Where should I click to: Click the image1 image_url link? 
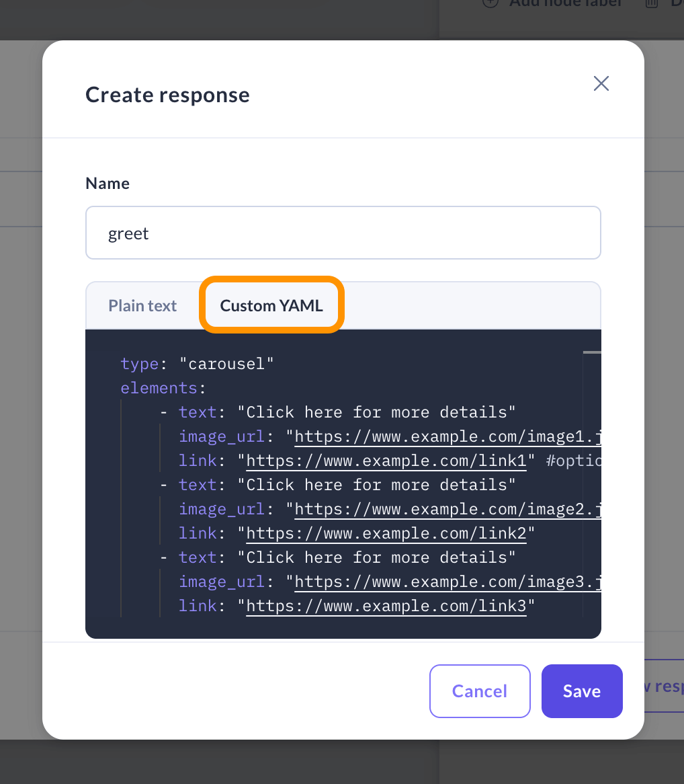(447, 437)
